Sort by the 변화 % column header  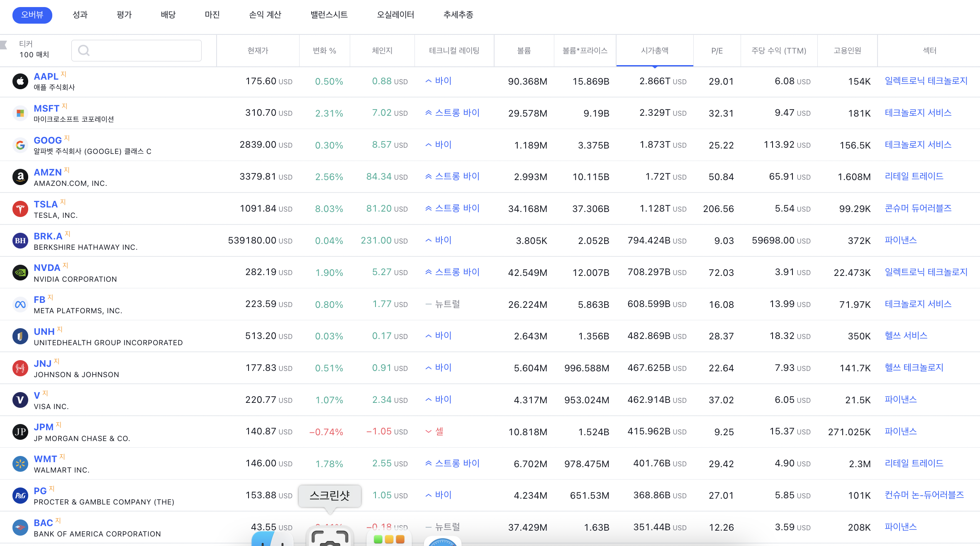324,51
